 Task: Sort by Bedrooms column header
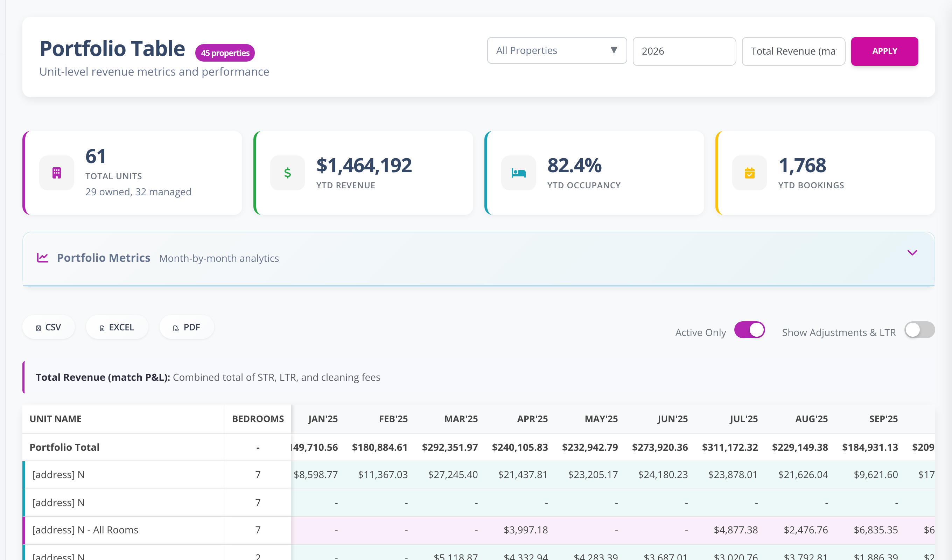click(x=258, y=419)
